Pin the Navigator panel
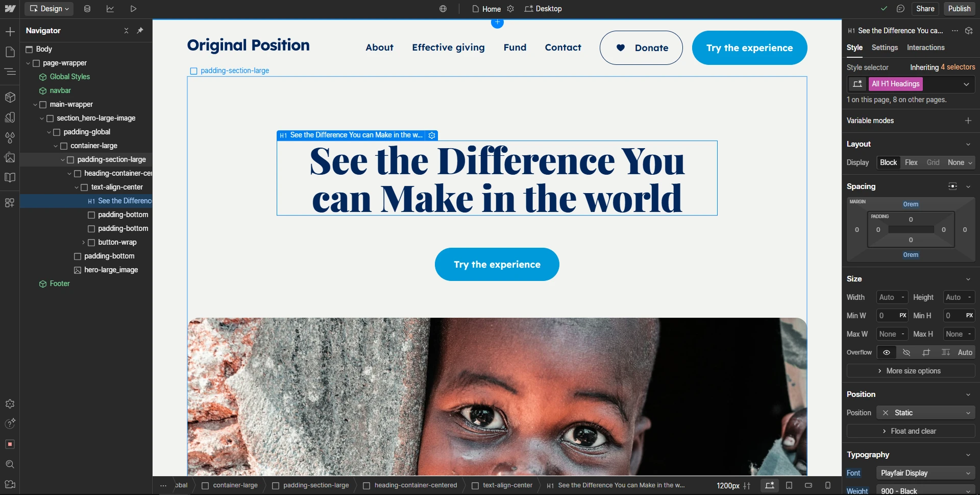Screen dimensions: 980x495 (140, 31)
